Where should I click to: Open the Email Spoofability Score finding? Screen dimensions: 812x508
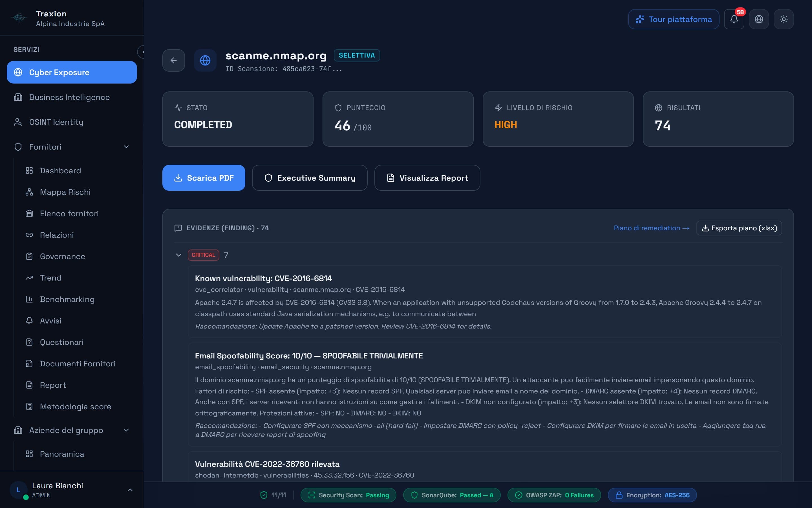point(485,395)
